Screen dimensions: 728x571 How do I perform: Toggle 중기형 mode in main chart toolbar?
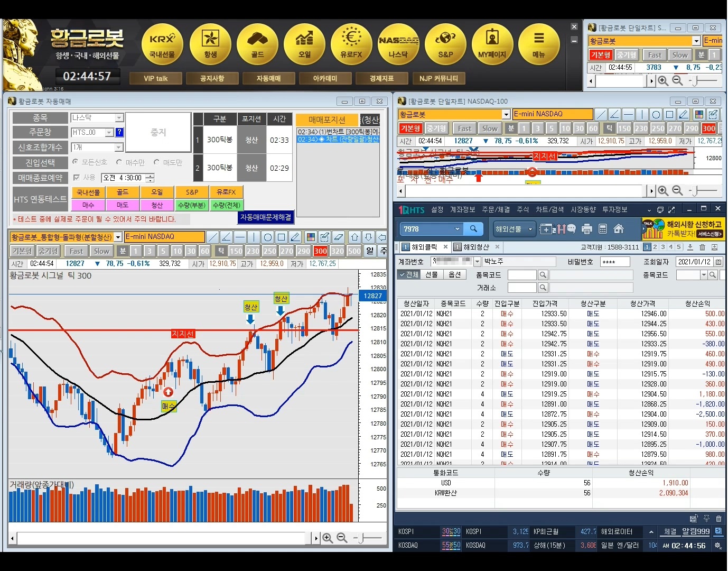pyautogui.click(x=48, y=251)
